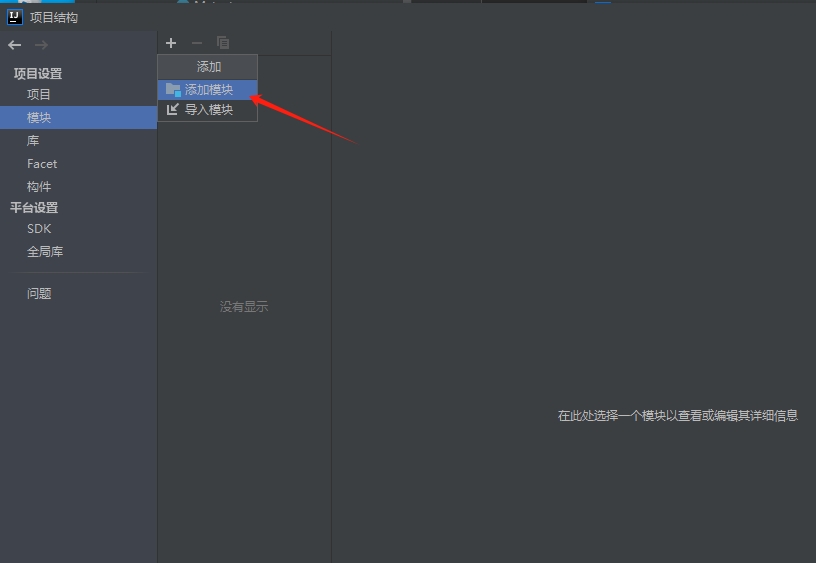Select 添加模块 from the popup menu
This screenshot has height=563, width=816.
click(x=208, y=89)
